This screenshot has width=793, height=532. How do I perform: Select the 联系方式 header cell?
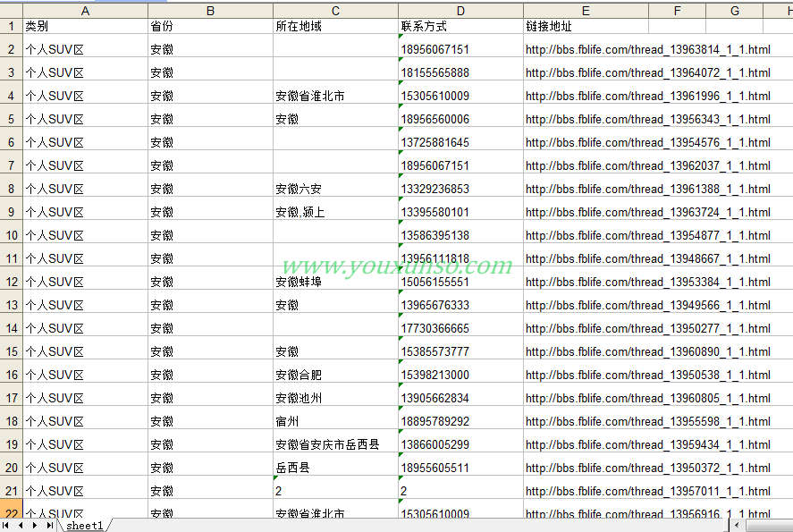pos(460,27)
